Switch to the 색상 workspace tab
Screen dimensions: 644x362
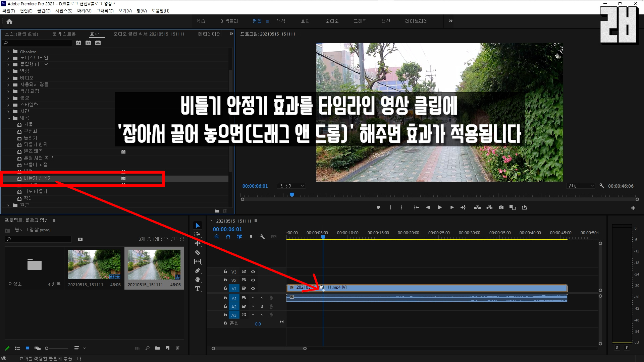click(x=281, y=21)
